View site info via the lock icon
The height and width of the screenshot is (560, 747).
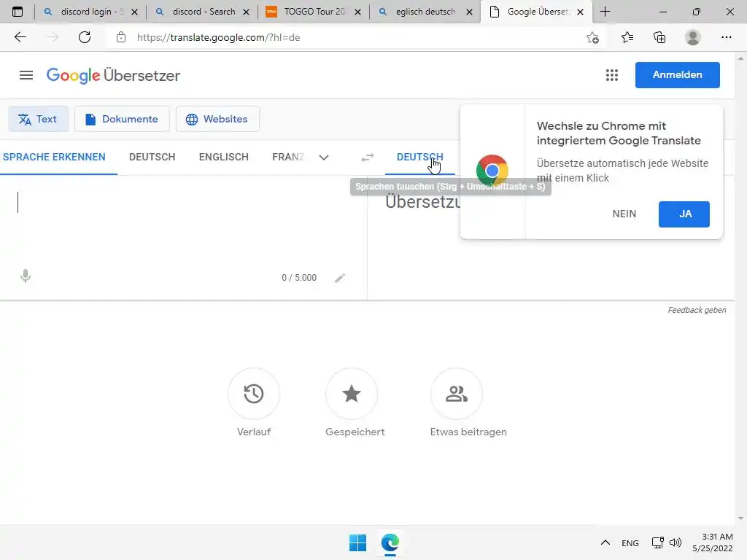tap(121, 37)
